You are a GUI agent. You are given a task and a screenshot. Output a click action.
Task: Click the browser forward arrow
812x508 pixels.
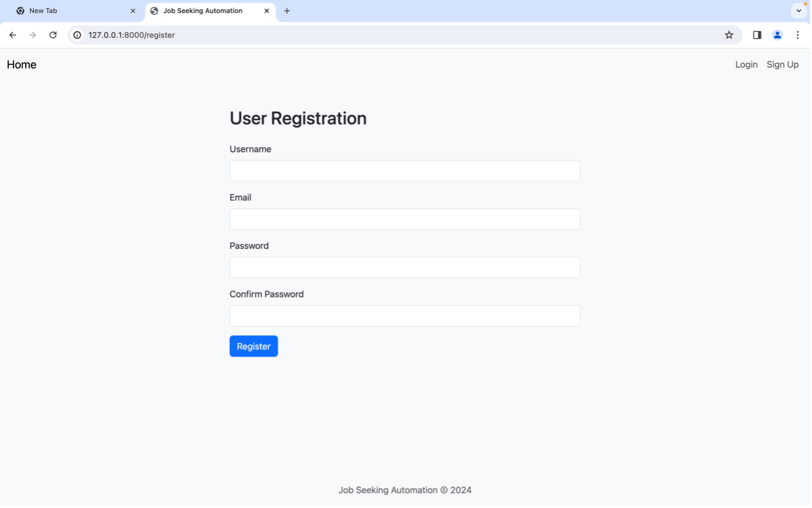tap(32, 35)
